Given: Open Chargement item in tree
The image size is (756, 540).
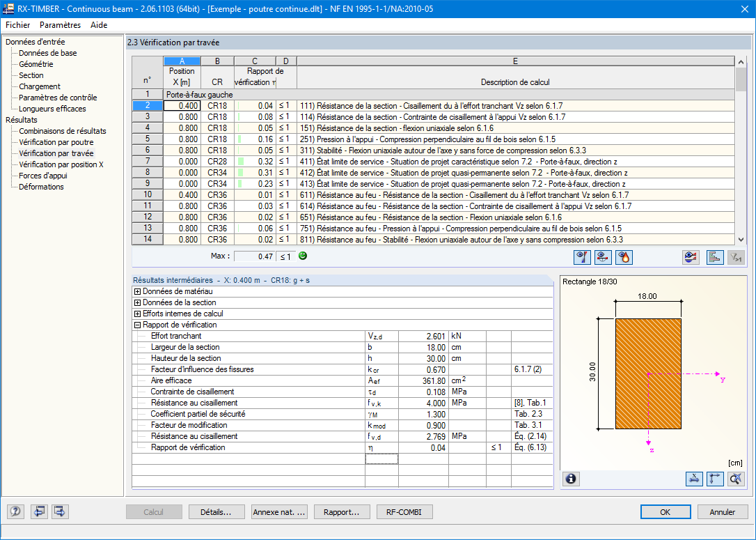Looking at the screenshot, I should tap(40, 86).
